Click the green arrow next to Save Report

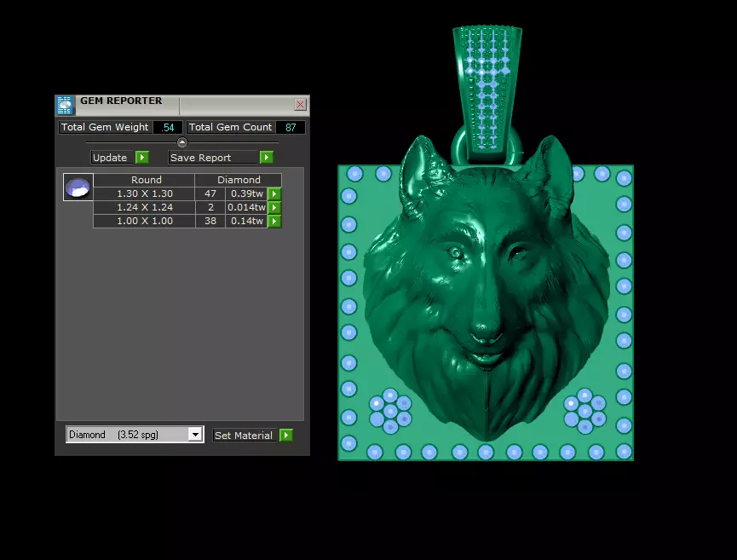[x=267, y=158]
